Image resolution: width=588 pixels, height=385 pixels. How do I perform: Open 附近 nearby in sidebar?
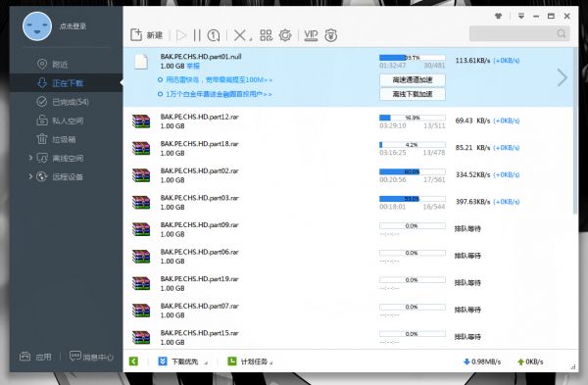pyautogui.click(x=60, y=65)
